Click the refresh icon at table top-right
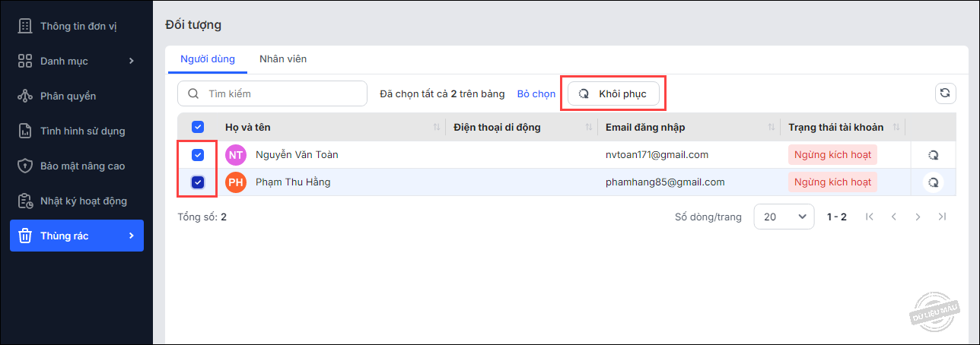The height and width of the screenshot is (345, 980). click(x=944, y=93)
